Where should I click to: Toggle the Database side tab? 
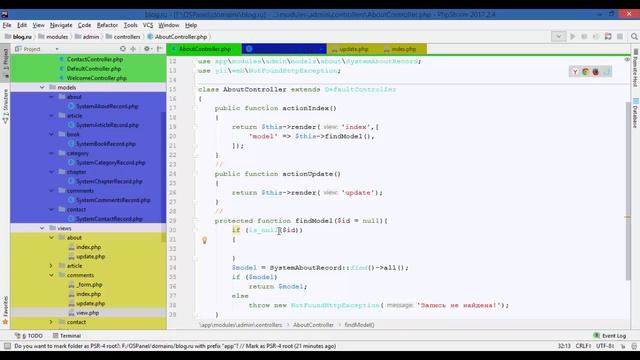636,113
